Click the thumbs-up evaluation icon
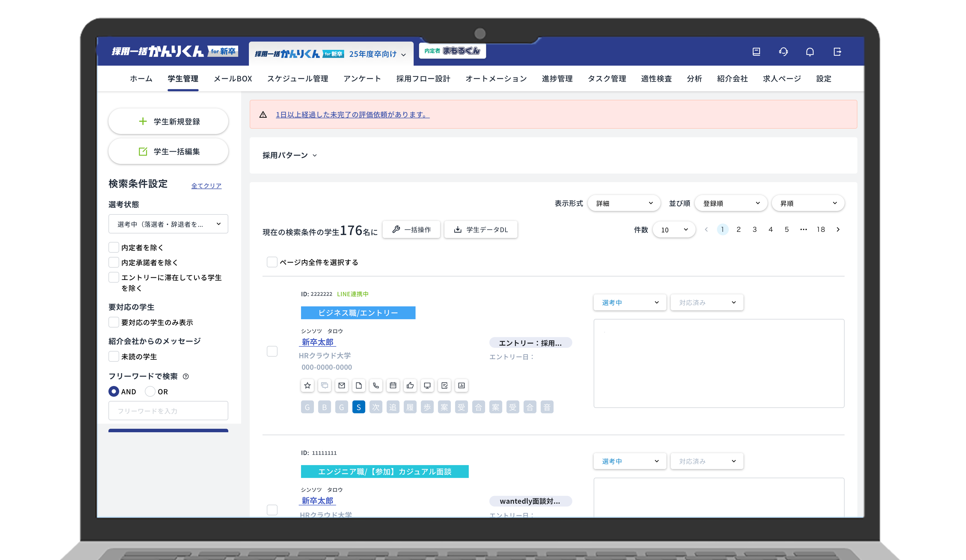This screenshot has height=560, width=966. click(x=410, y=386)
